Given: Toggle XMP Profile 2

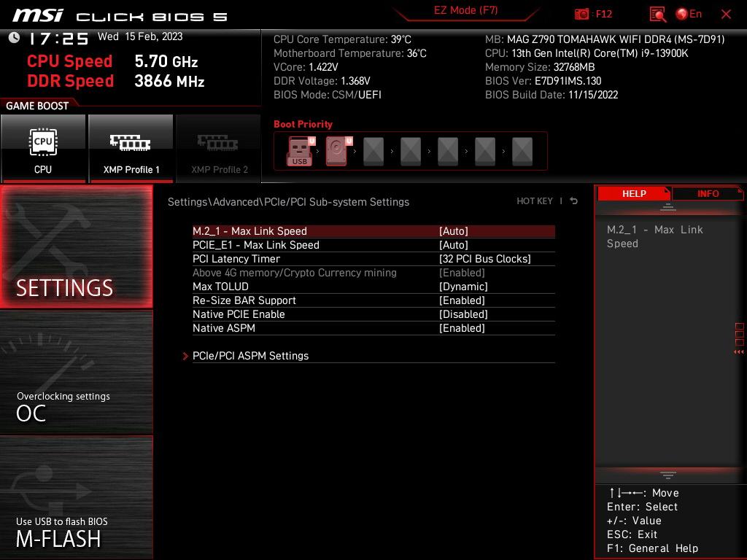Looking at the screenshot, I should 219,148.
